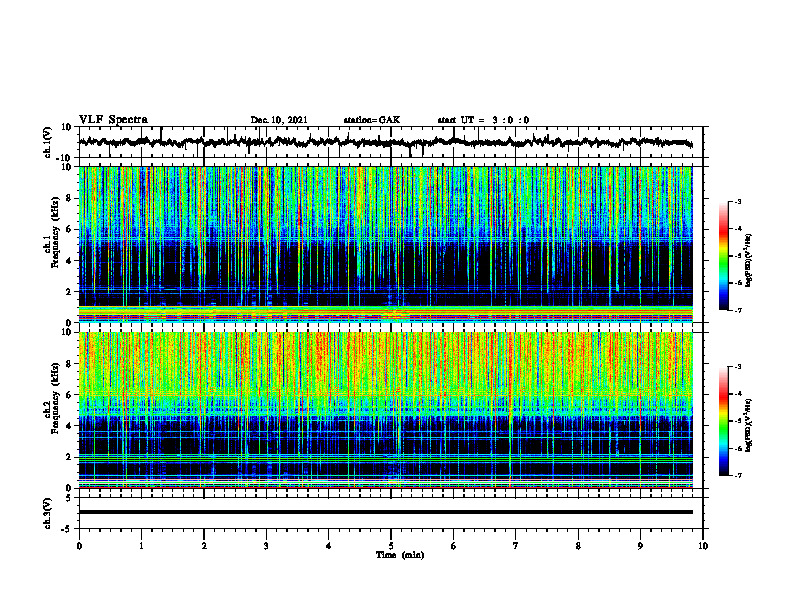The width and height of the screenshot is (792, 612).
Task: Click the "VLF Spectra" plot title
Action: click(x=113, y=120)
